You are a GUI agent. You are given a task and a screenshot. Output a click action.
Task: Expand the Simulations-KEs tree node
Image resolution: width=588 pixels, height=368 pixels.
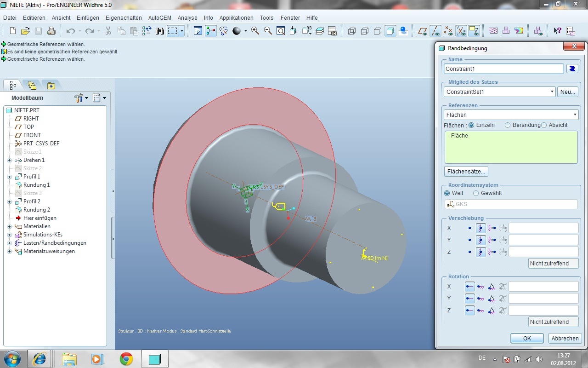pos(10,235)
